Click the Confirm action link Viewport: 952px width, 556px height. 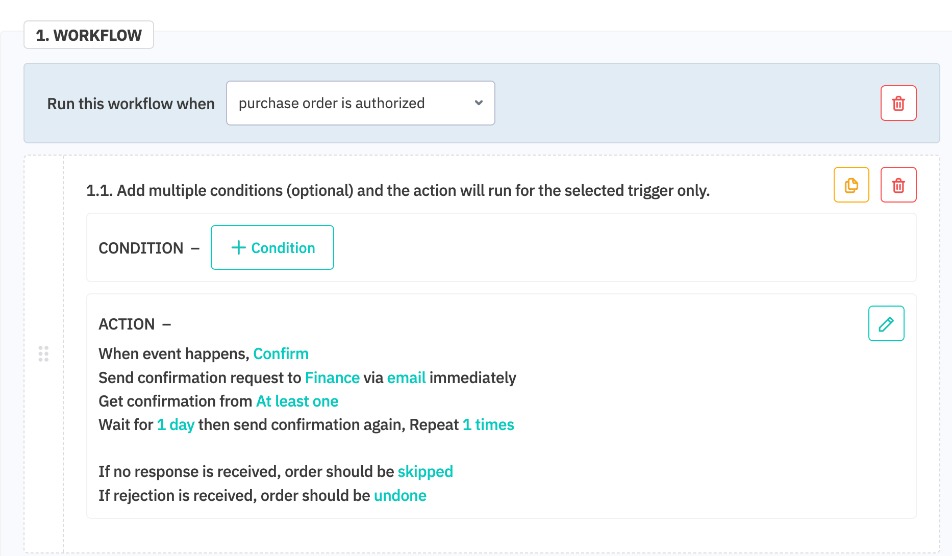click(x=281, y=353)
